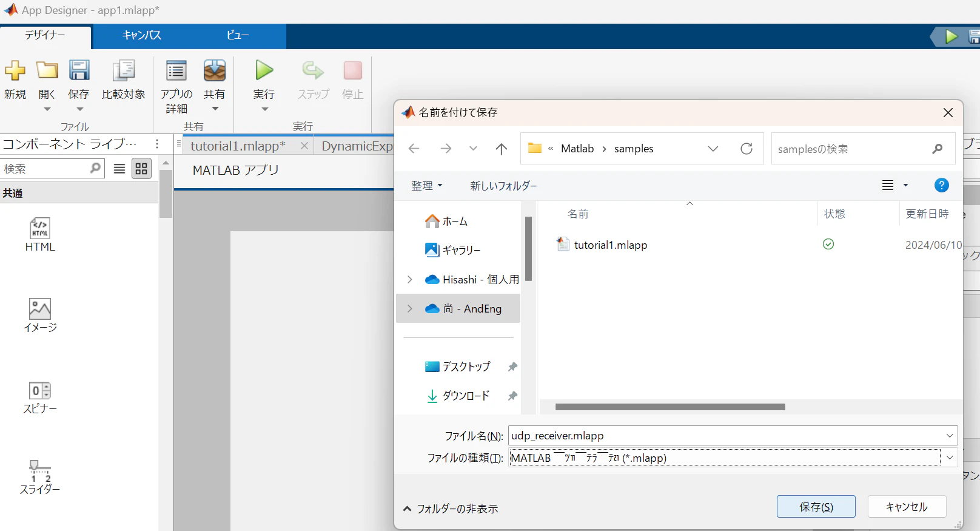Screen dimensions: 980x531
Task: Switch to the Designer (デザイナー) ribbon tab
Action: pos(45,36)
